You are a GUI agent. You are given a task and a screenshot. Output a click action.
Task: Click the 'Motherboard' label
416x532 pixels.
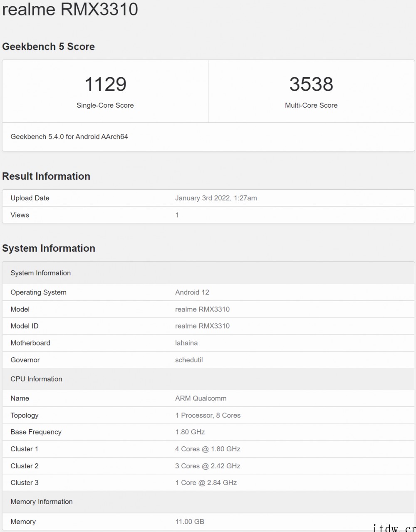point(30,343)
